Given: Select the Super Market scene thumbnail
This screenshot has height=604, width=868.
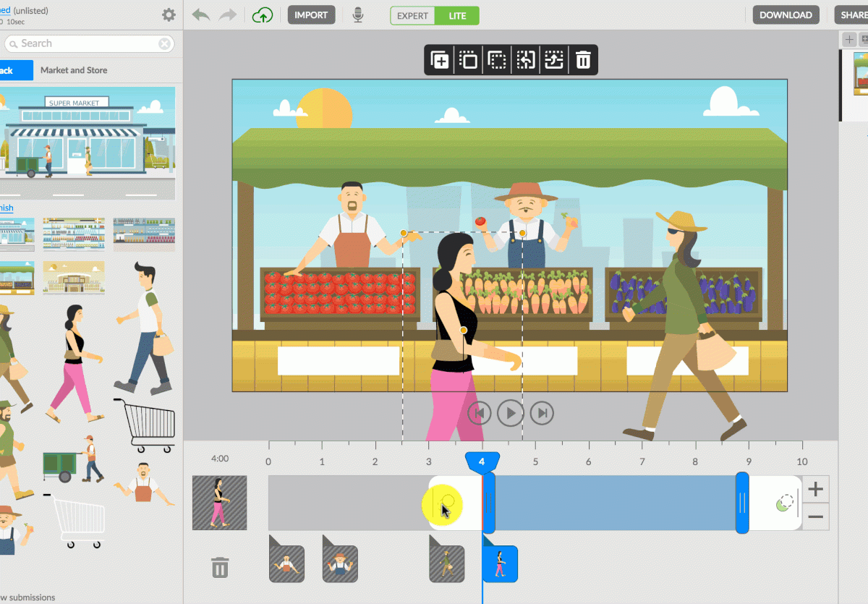Looking at the screenshot, I should 87,143.
